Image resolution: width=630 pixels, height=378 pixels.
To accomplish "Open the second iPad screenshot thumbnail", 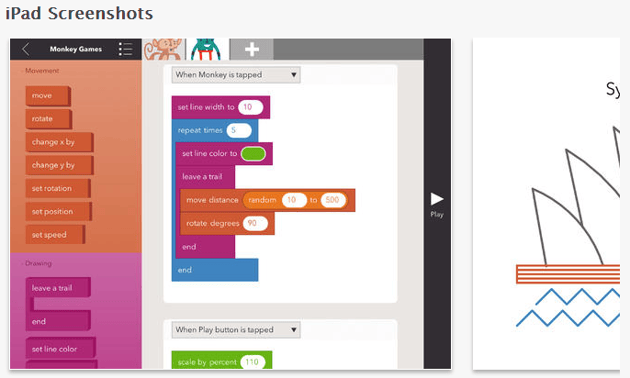I will 546,204.
